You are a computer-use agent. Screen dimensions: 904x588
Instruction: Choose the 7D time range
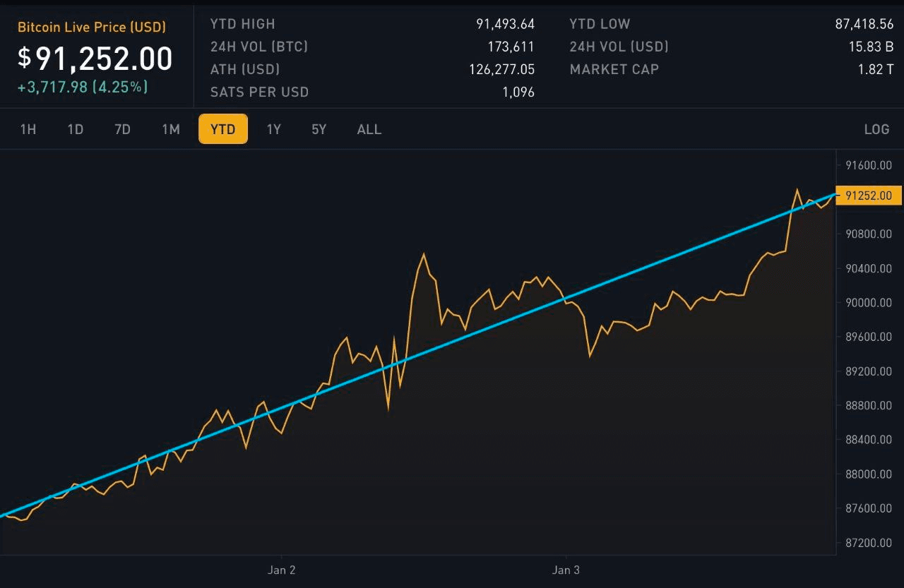(123, 129)
